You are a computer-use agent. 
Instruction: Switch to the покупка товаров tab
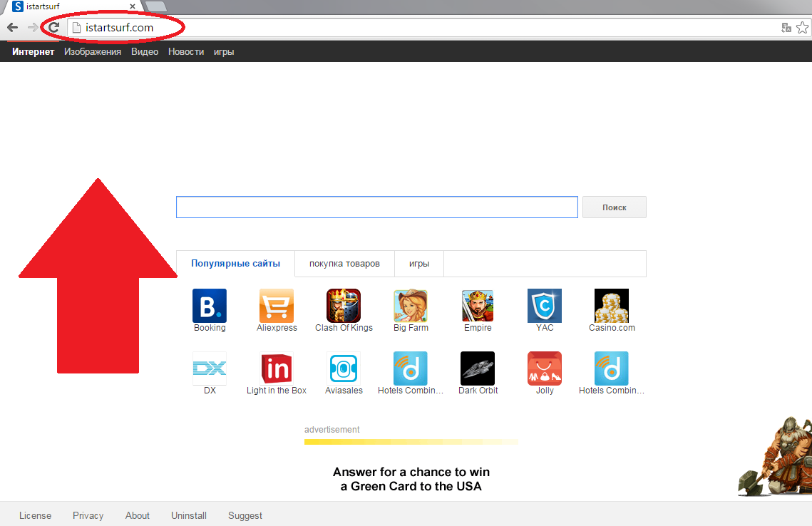344,264
